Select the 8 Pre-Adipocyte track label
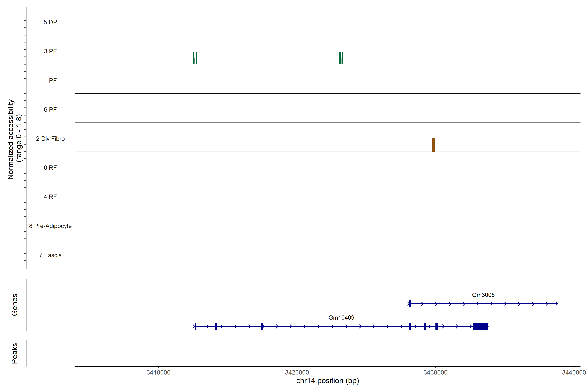588x392 pixels. (50, 226)
